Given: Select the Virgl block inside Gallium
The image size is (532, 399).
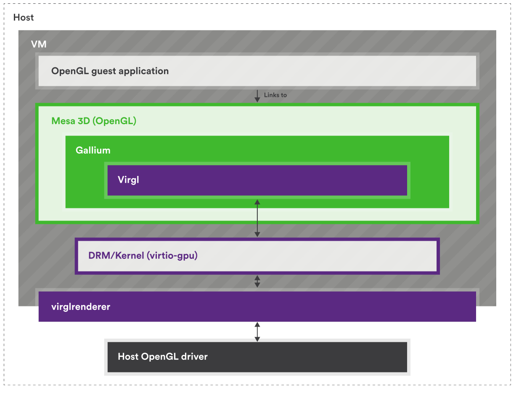Looking at the screenshot, I should [x=257, y=180].
